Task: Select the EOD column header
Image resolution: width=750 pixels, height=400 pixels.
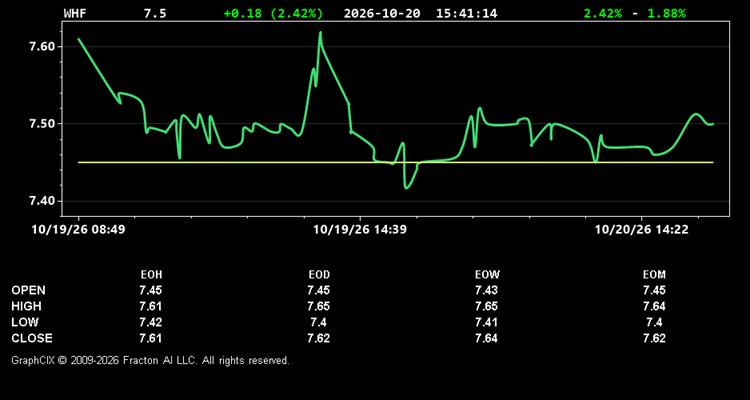Action: [x=319, y=275]
